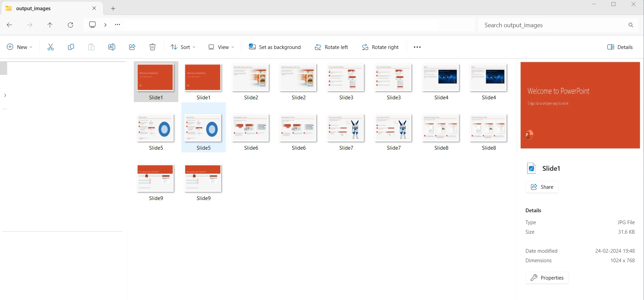Open the New dropdown menu
644x300 pixels.
click(x=20, y=47)
